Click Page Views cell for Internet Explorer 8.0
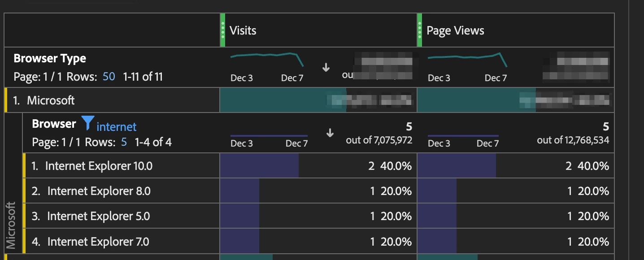 (x=516, y=191)
